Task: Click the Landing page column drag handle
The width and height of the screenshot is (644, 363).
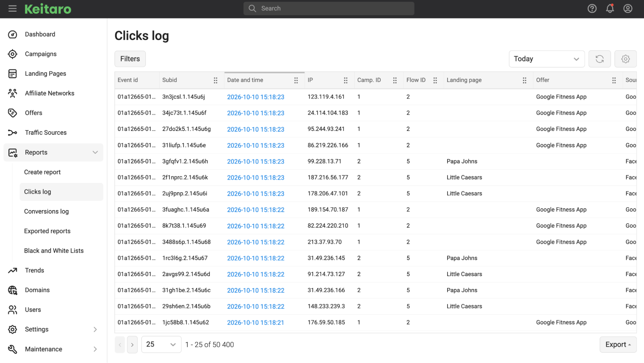Action: [x=524, y=80]
